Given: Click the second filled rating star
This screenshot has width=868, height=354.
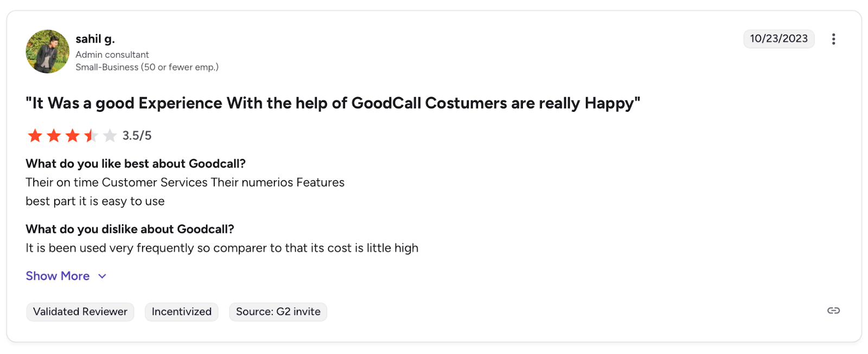Looking at the screenshot, I should tap(54, 136).
